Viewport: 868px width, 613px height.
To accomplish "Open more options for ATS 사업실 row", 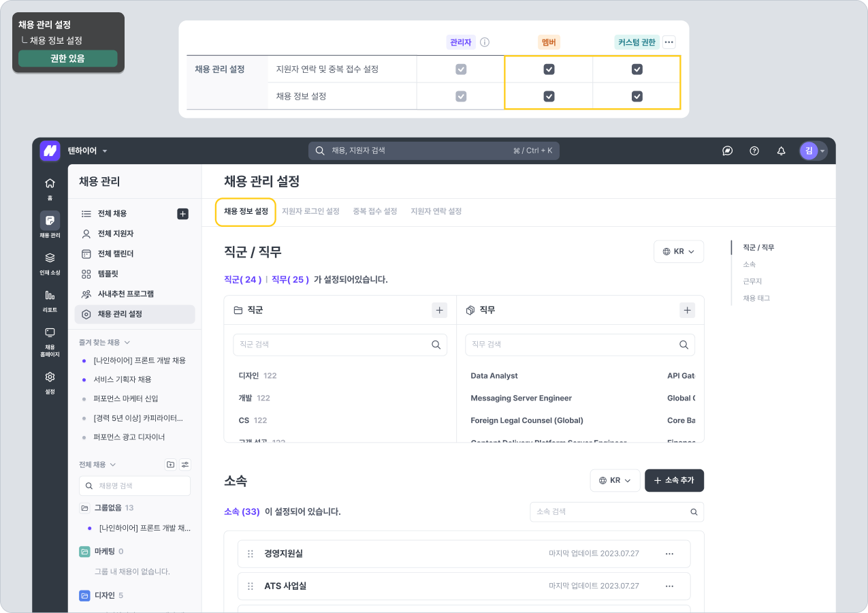I will 669,586.
